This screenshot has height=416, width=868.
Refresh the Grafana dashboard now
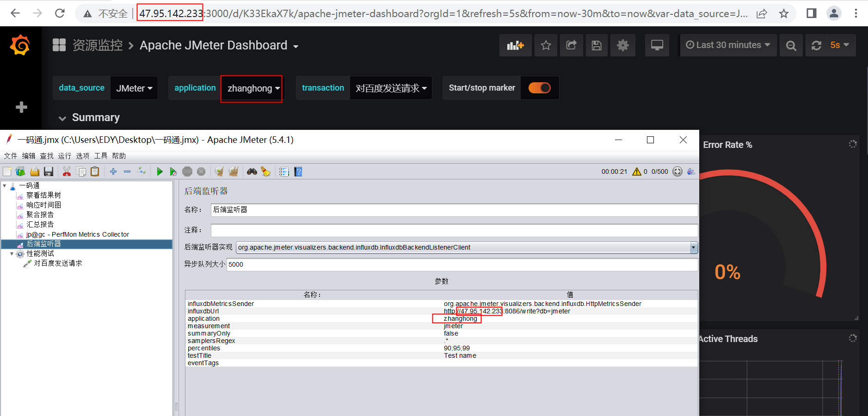pos(816,45)
